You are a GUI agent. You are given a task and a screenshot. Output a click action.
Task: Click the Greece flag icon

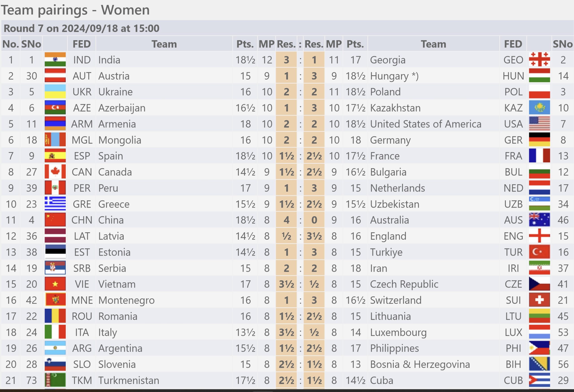pos(55,204)
